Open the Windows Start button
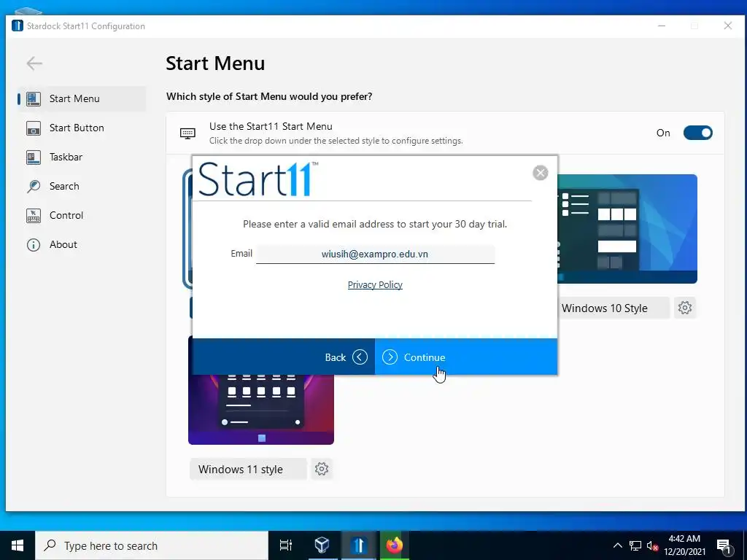 (x=18, y=545)
